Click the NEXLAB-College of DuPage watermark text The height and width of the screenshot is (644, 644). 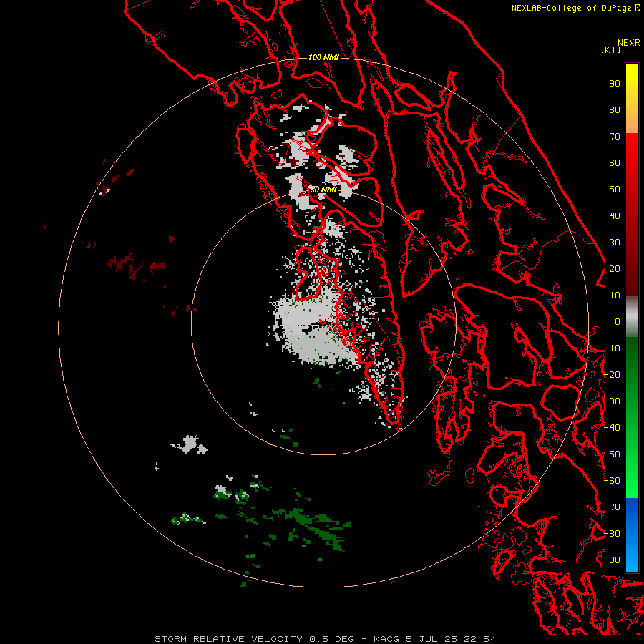(x=576, y=8)
